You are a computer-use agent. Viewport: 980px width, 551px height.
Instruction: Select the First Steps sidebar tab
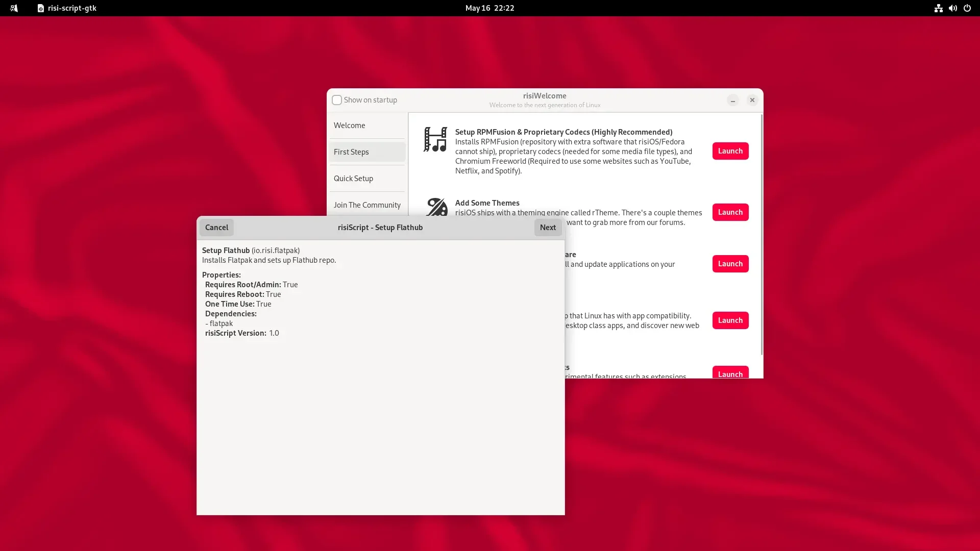[367, 152]
